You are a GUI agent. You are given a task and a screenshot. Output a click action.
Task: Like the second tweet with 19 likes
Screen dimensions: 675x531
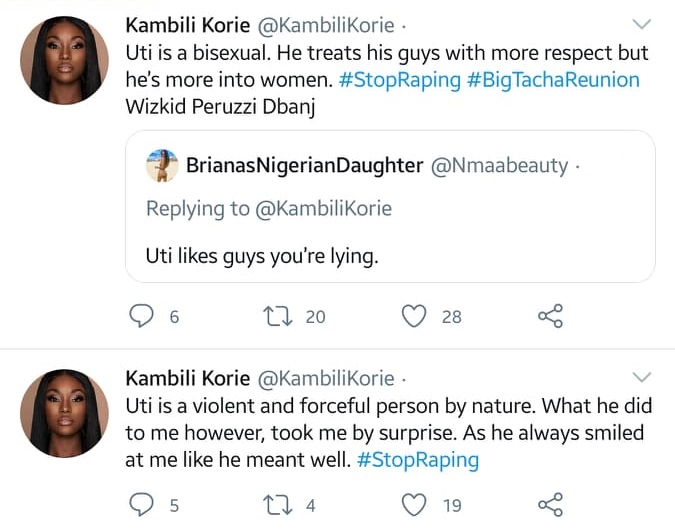pos(414,505)
